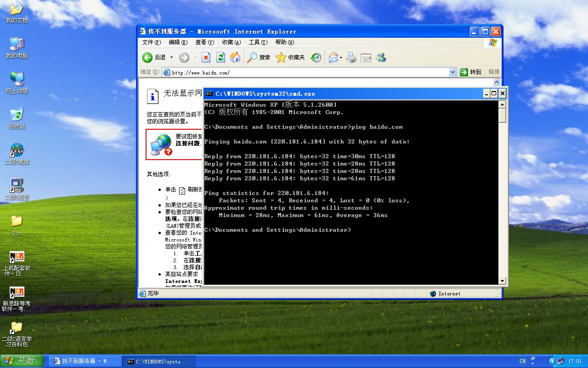
Task: Click the cmd.exe title bar system icon
Action: 209,93
